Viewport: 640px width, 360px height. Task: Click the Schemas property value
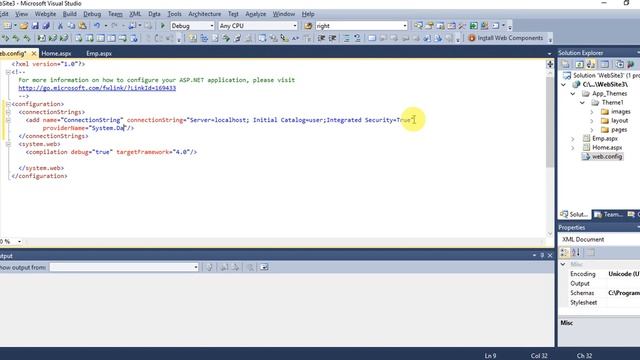[624, 293]
